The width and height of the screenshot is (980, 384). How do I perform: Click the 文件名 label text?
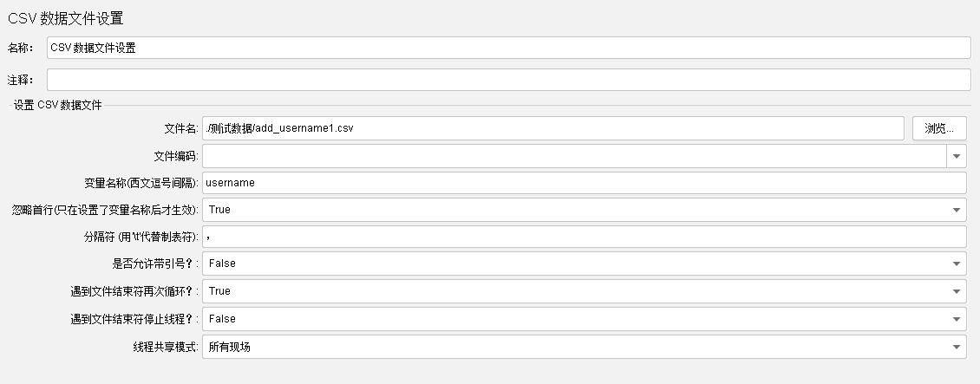point(180,128)
